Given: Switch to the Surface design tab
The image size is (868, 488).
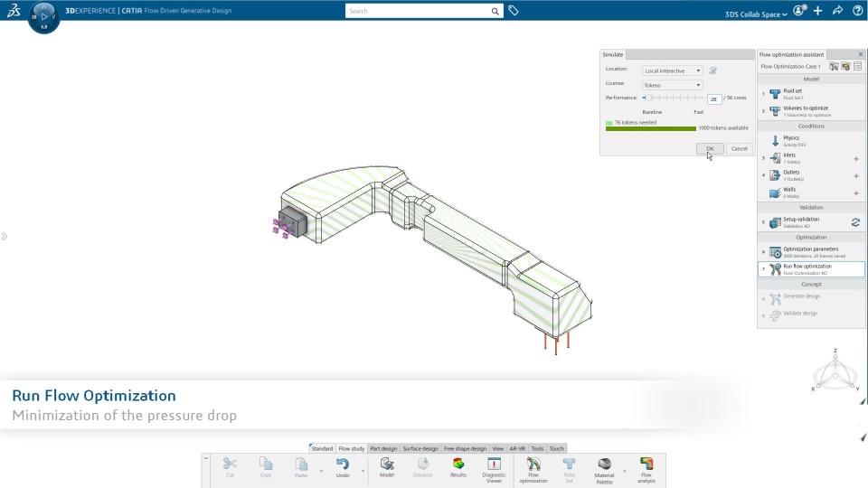Looking at the screenshot, I should coord(420,449).
